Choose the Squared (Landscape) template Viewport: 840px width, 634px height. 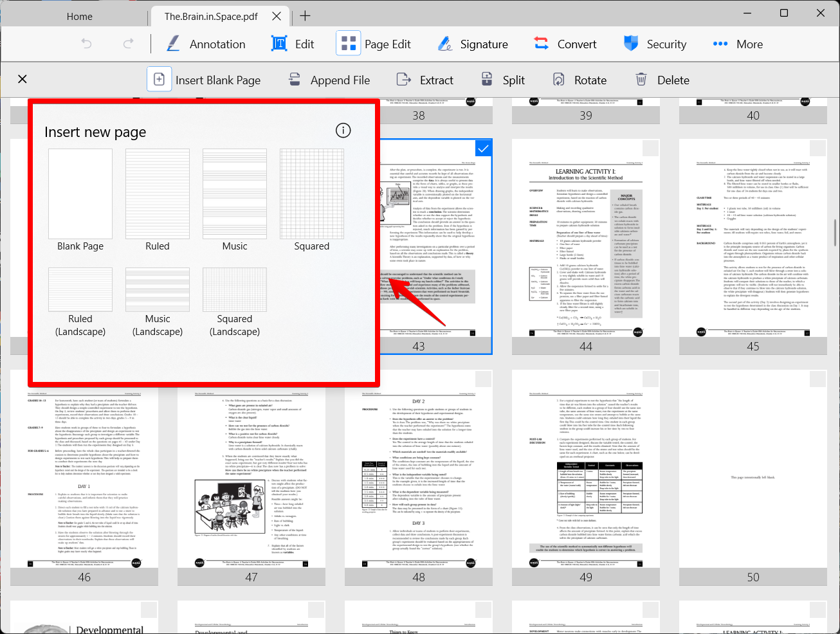[235, 302]
